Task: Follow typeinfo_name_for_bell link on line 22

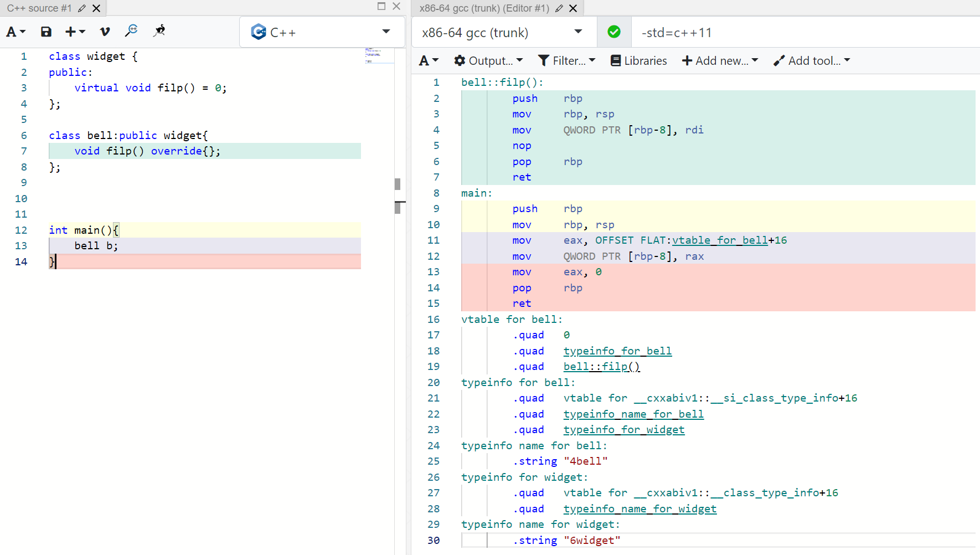Action: coord(633,414)
